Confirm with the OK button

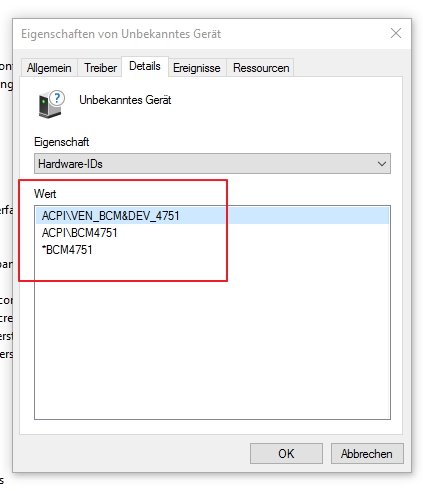click(x=286, y=453)
